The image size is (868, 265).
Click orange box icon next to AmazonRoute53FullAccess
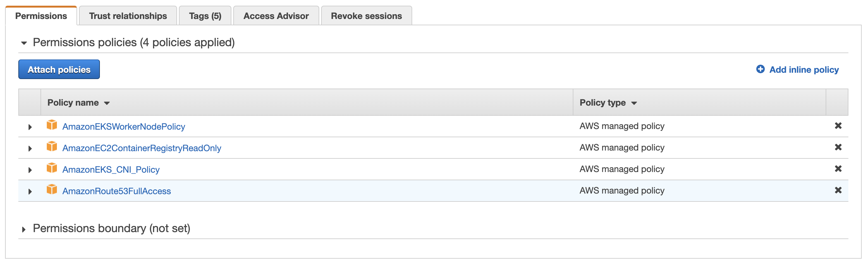(52, 190)
